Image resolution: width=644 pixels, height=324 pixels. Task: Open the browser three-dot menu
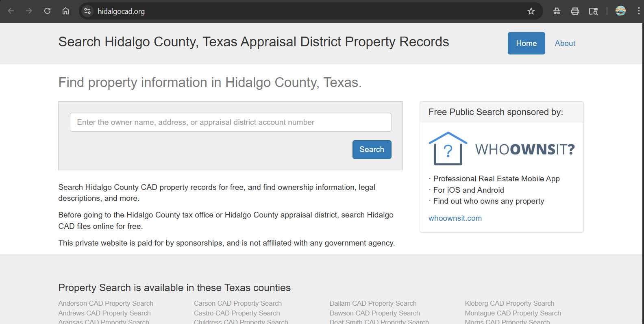pyautogui.click(x=638, y=11)
